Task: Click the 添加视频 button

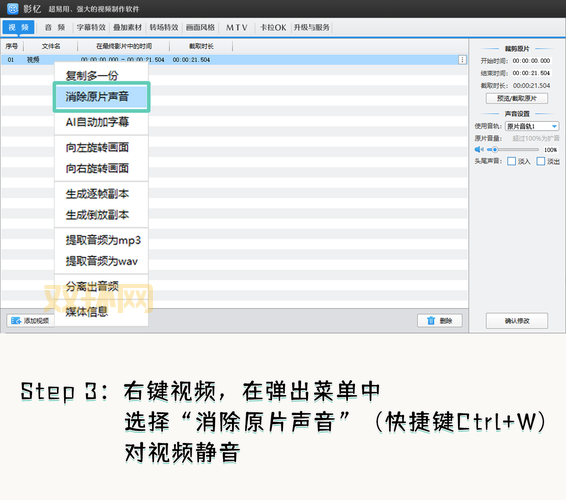Action: (30, 321)
